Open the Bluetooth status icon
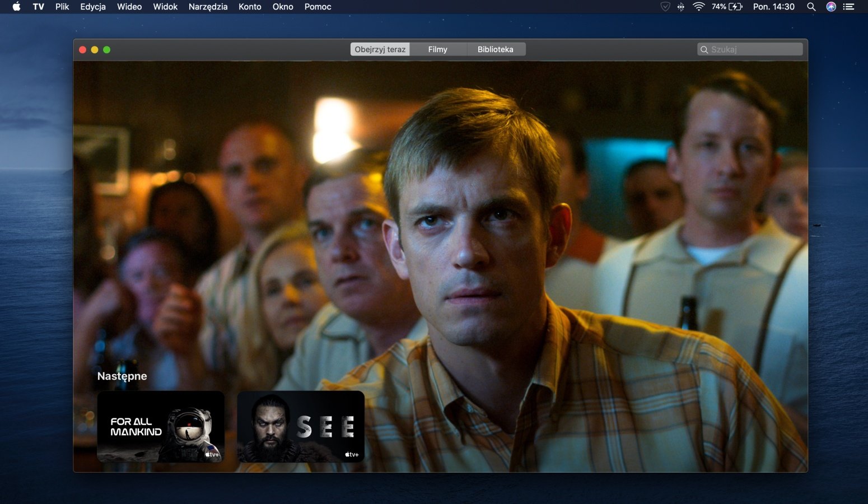 coord(681,7)
